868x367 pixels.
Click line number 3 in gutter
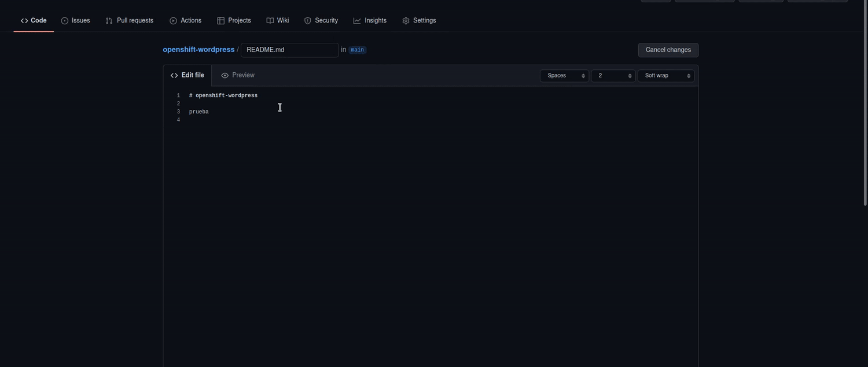click(178, 112)
